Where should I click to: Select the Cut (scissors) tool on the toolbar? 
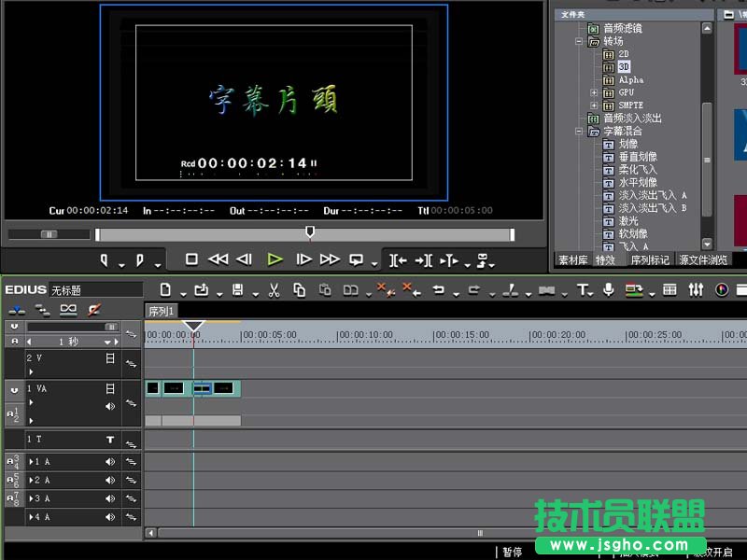tap(273, 290)
